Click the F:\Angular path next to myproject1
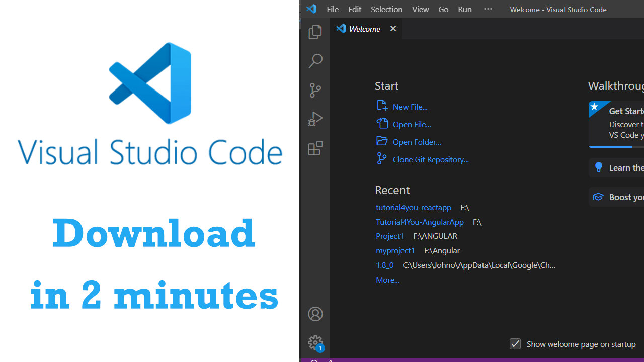The height and width of the screenshot is (362, 644). pos(442,250)
